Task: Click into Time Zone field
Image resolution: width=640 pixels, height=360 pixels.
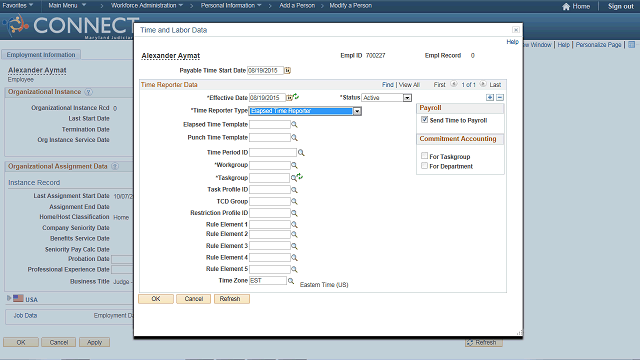Action: 268,281
